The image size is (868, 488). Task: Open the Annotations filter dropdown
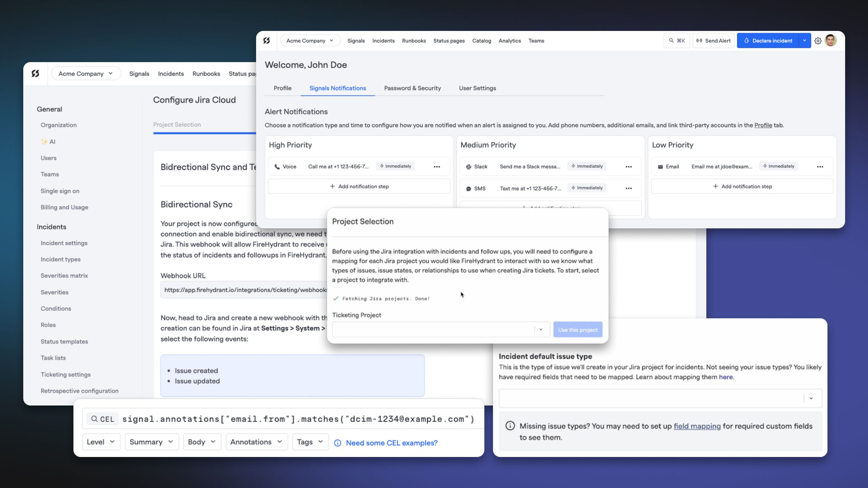coord(257,442)
